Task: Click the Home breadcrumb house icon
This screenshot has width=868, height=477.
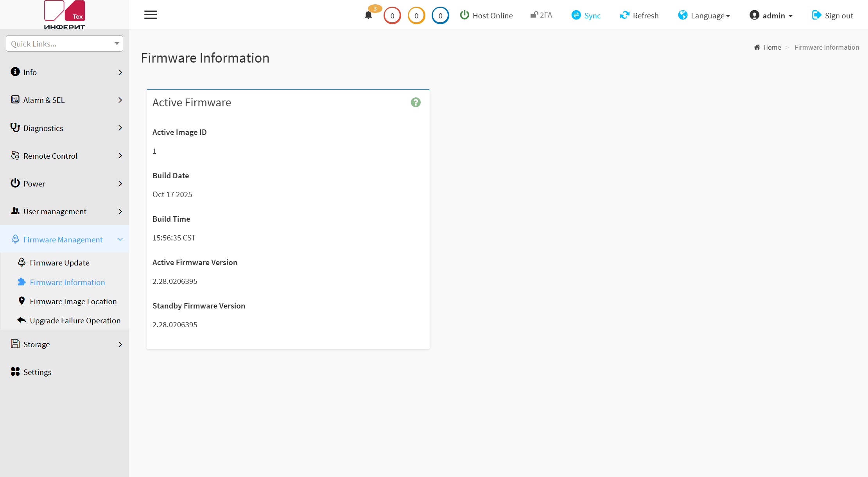Action: (757, 47)
